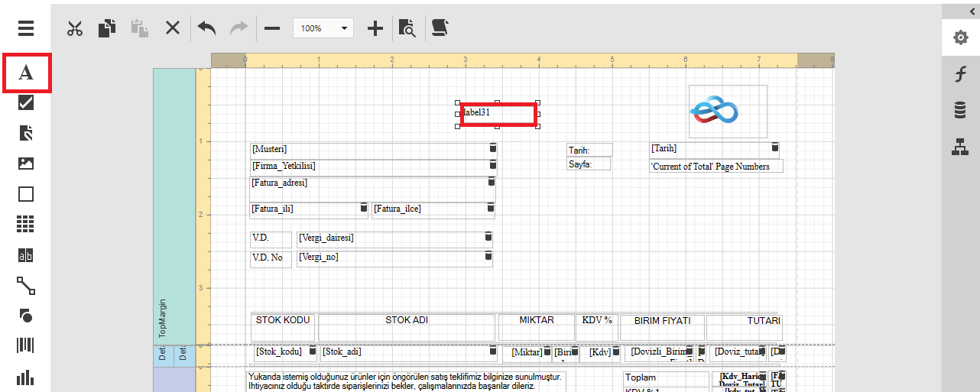Click the Cut scissors icon
980x392 pixels.
74,28
